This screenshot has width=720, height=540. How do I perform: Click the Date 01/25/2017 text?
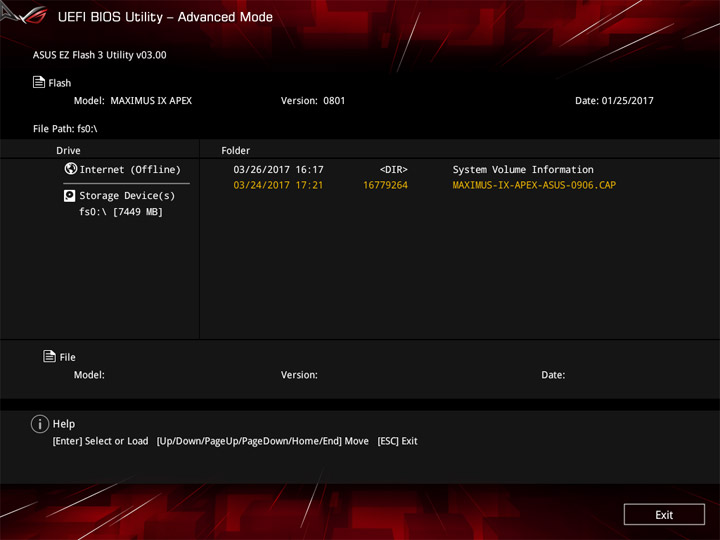point(614,101)
